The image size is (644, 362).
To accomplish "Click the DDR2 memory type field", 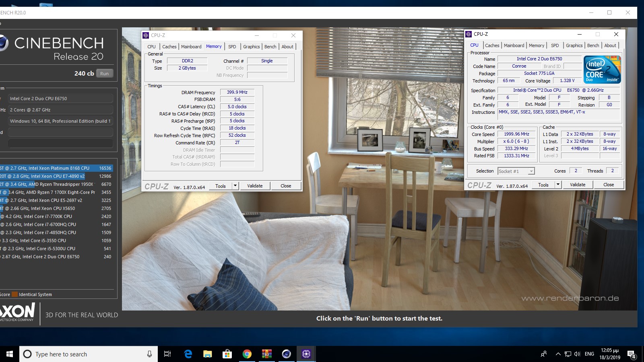I will click(187, 61).
